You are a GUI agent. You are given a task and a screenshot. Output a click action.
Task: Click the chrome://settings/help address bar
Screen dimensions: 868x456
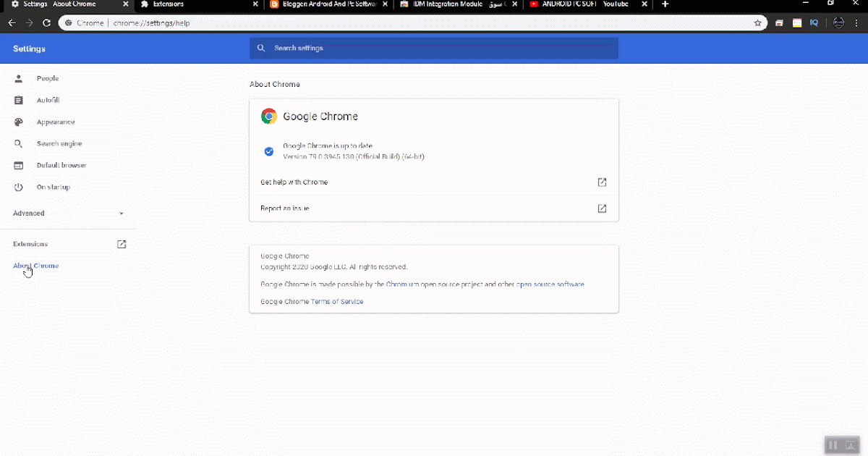click(412, 23)
